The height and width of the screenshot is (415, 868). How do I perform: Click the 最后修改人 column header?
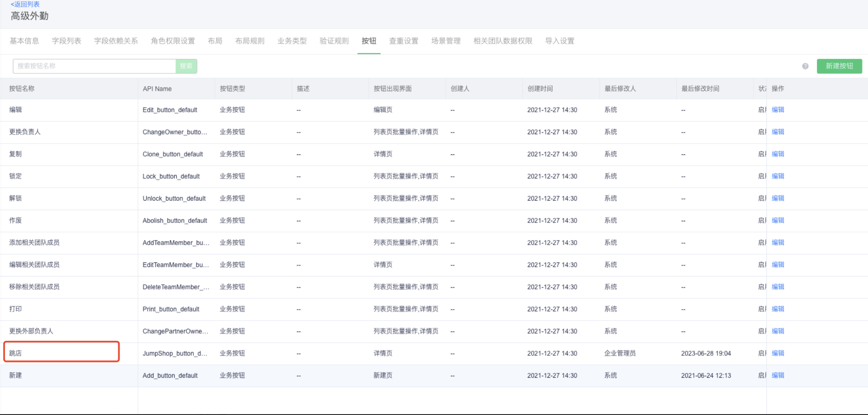(x=620, y=89)
